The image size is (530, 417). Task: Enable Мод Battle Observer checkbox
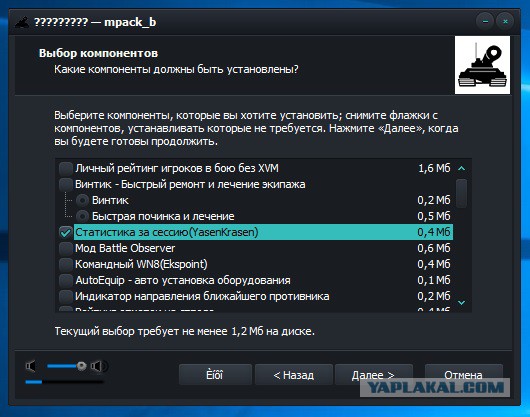click(x=66, y=248)
